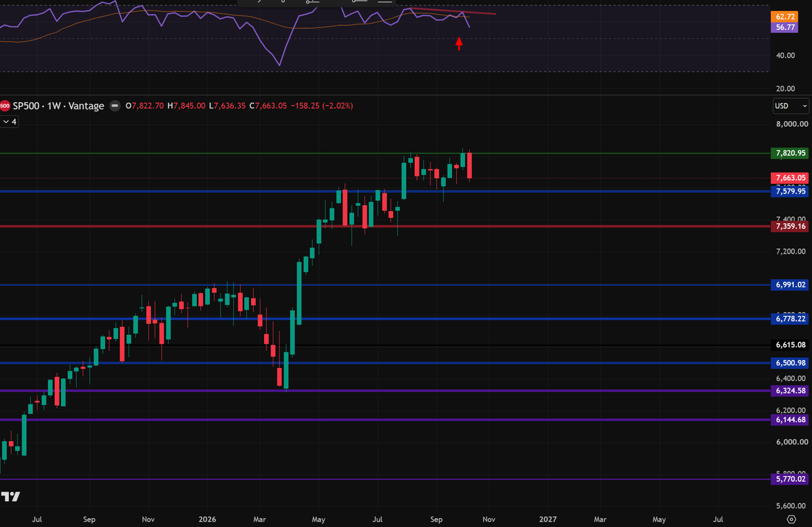Click the 2027 label on time axis
The image size is (812, 527).
(547, 519)
